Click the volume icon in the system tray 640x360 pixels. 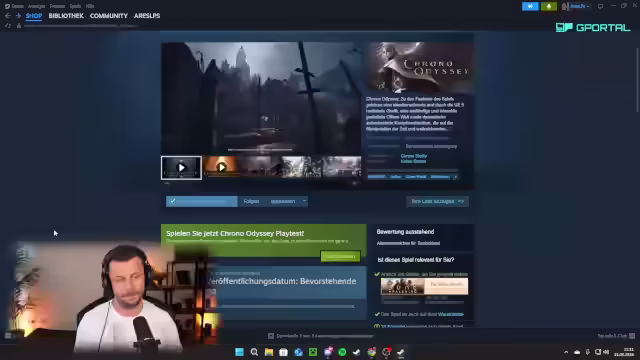click(x=606, y=352)
